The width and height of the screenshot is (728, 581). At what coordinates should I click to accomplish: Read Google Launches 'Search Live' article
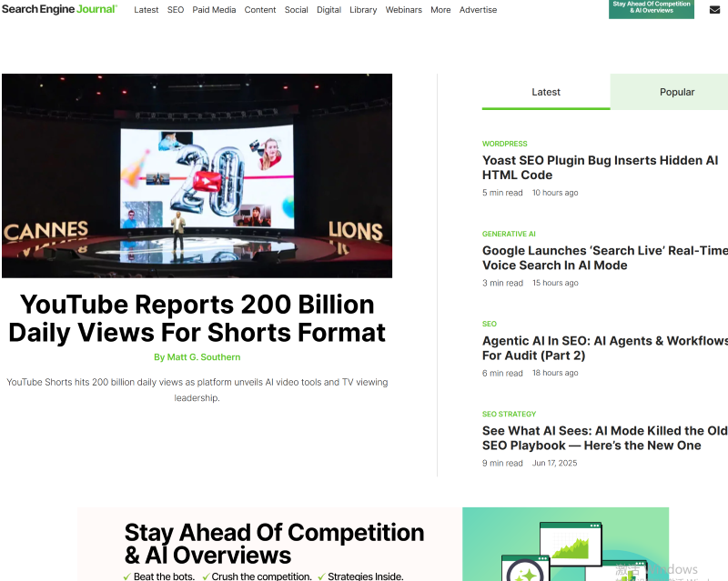605,257
